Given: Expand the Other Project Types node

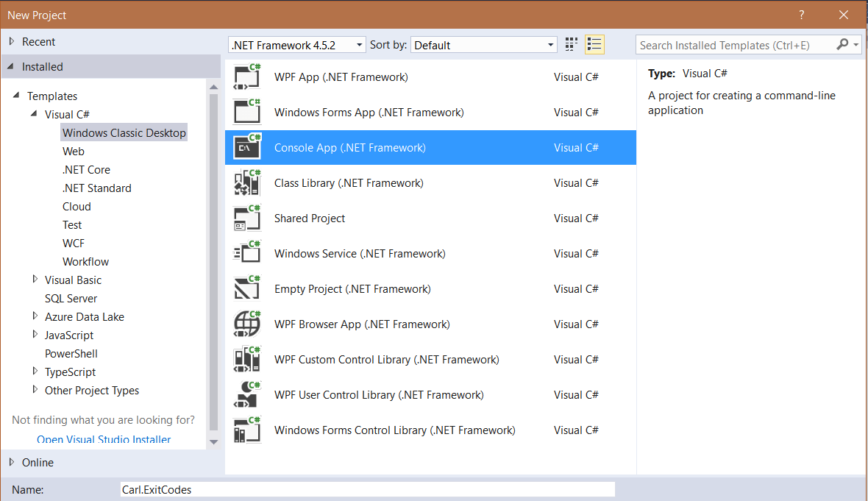Looking at the screenshot, I should (x=35, y=389).
